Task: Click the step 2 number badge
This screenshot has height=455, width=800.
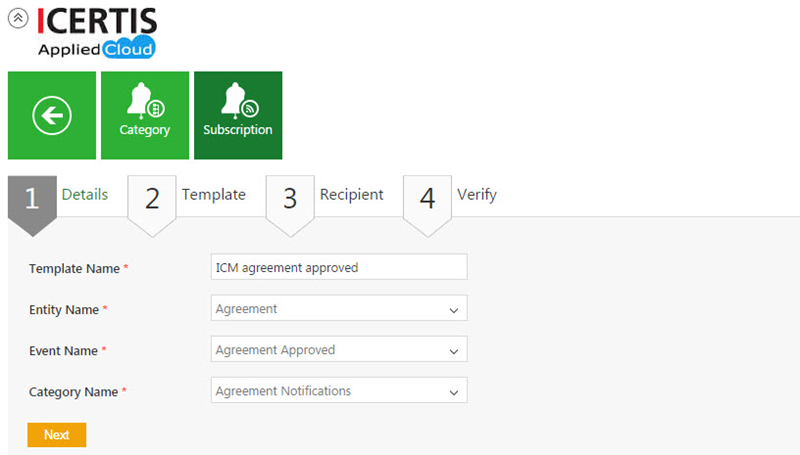Action: [x=152, y=199]
